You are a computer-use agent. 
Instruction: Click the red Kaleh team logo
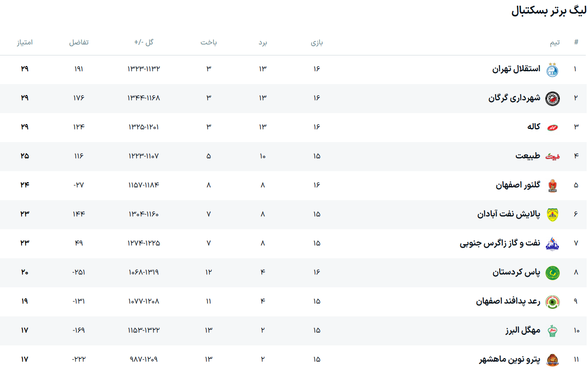(x=552, y=128)
